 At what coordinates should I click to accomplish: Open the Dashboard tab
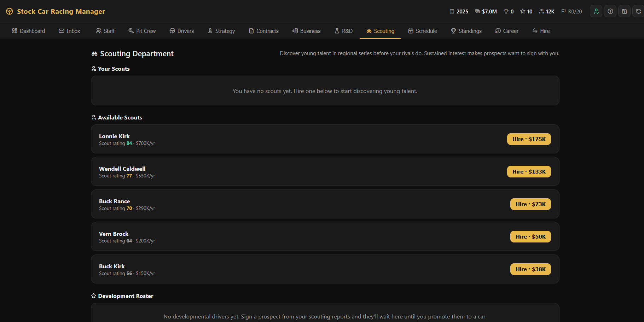[x=29, y=31]
